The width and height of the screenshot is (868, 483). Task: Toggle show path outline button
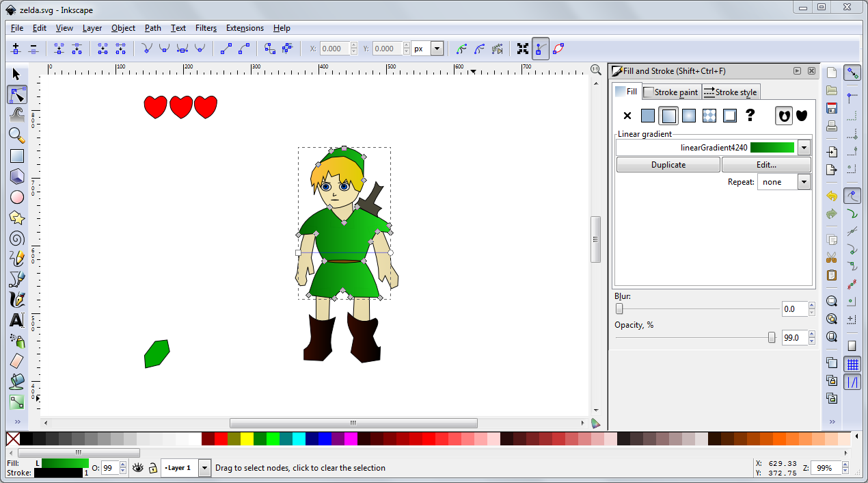[558, 49]
